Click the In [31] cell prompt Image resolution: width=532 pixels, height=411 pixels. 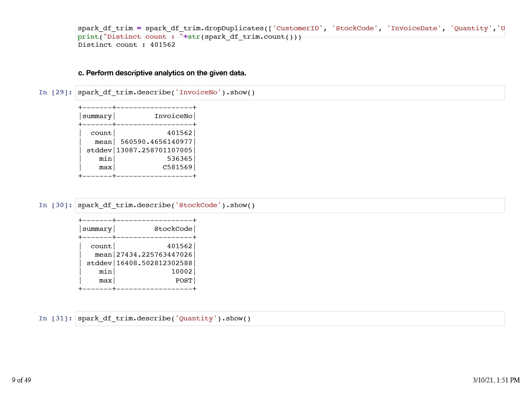coord(55,318)
